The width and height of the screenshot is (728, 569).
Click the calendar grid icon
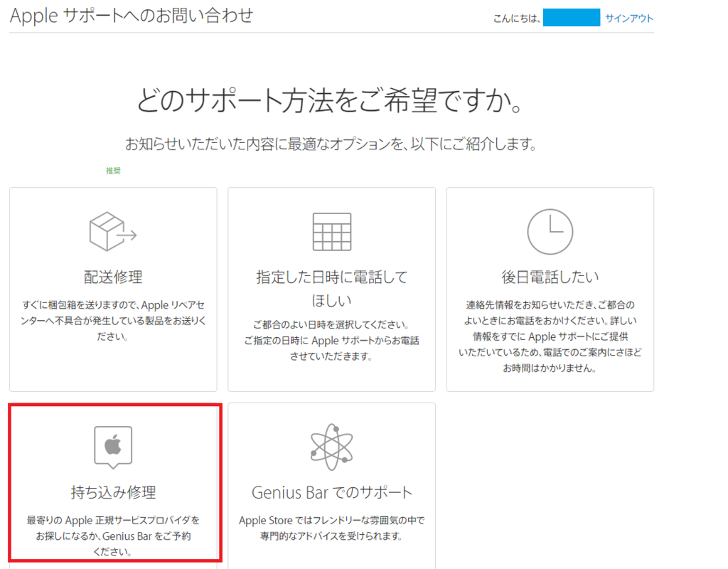331,232
